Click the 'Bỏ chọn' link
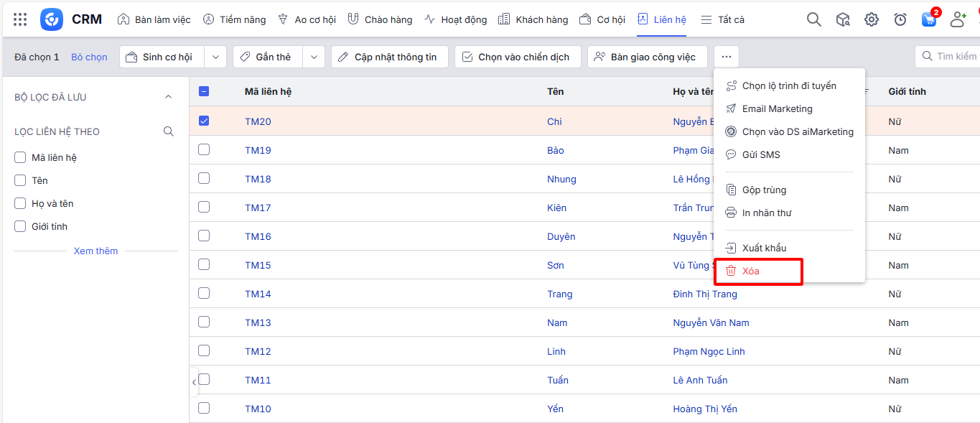The height and width of the screenshot is (423, 980). [x=89, y=57]
